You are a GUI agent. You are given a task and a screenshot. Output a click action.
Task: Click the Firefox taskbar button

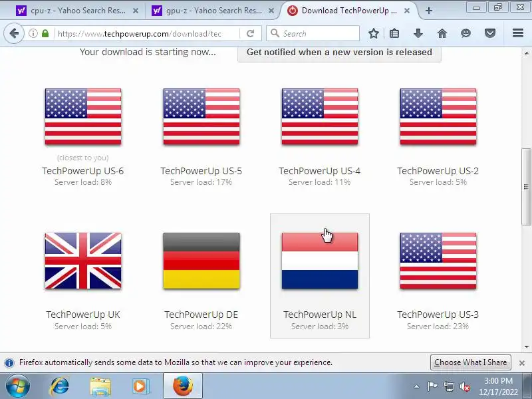click(183, 386)
